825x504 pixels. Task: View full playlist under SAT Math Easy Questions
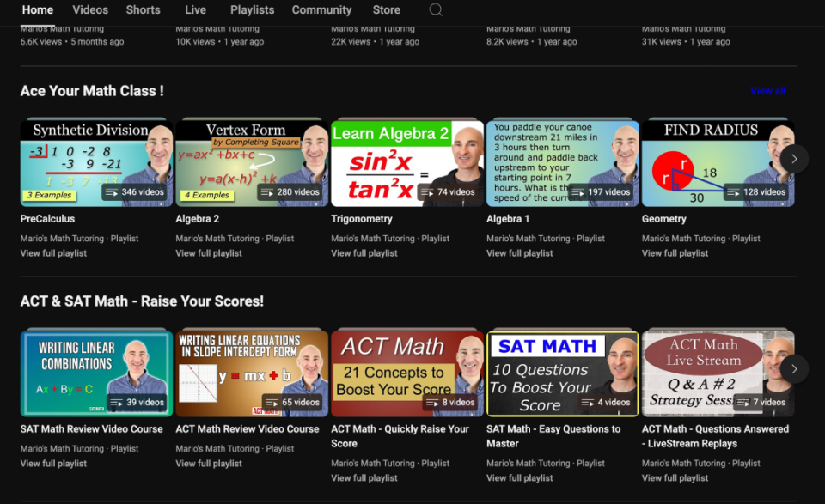519,478
